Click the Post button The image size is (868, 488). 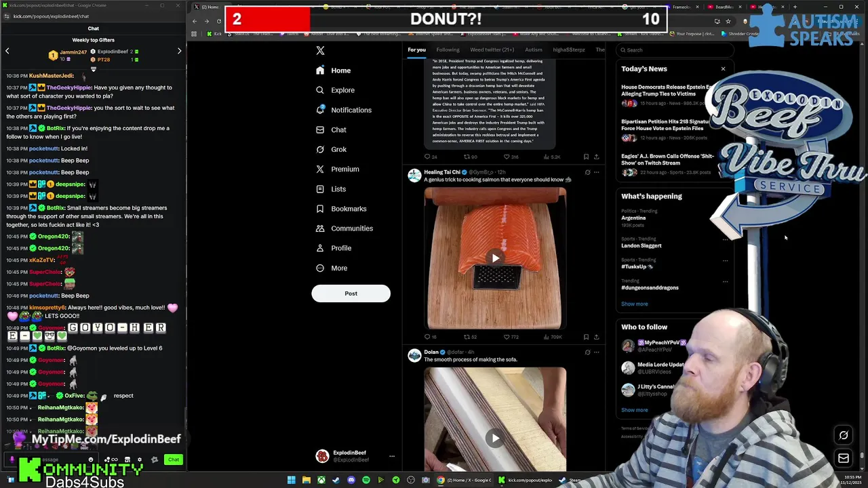[351, 293]
